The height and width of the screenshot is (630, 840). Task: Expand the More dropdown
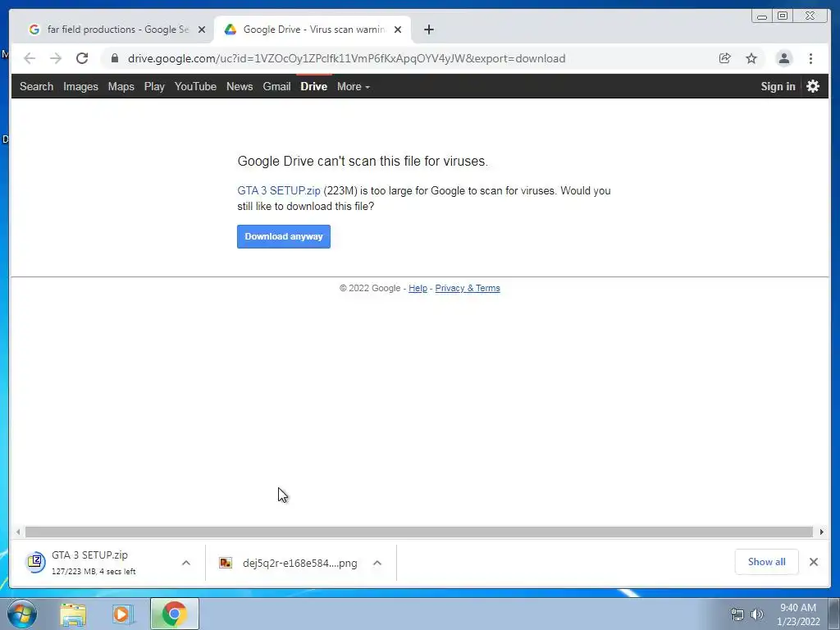[353, 86]
